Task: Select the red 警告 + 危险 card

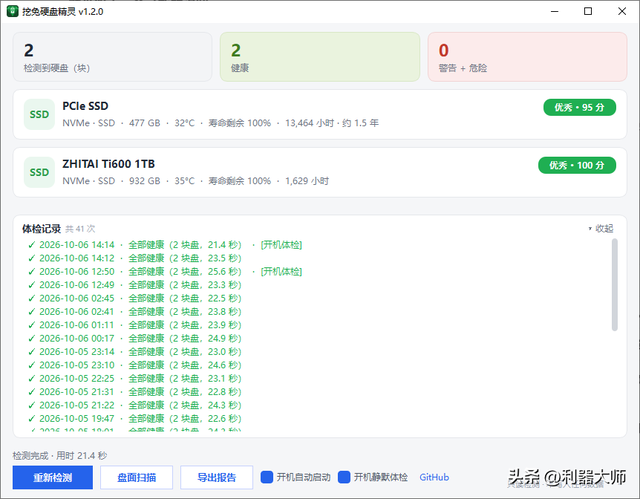Action: pos(527,57)
